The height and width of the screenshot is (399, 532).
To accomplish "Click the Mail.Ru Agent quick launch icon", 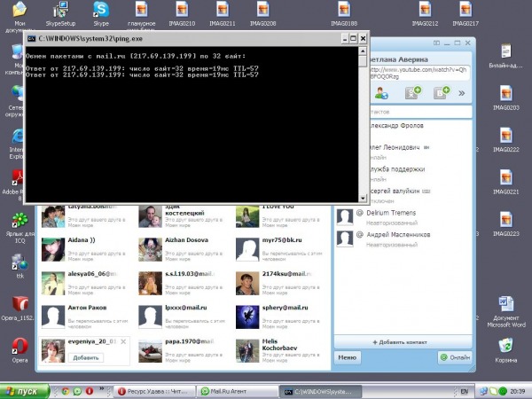I will click(x=77, y=391).
